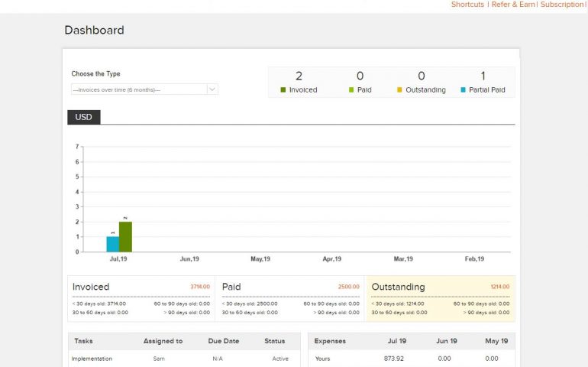Toggle the light green Paid legend swatch

tap(351, 90)
